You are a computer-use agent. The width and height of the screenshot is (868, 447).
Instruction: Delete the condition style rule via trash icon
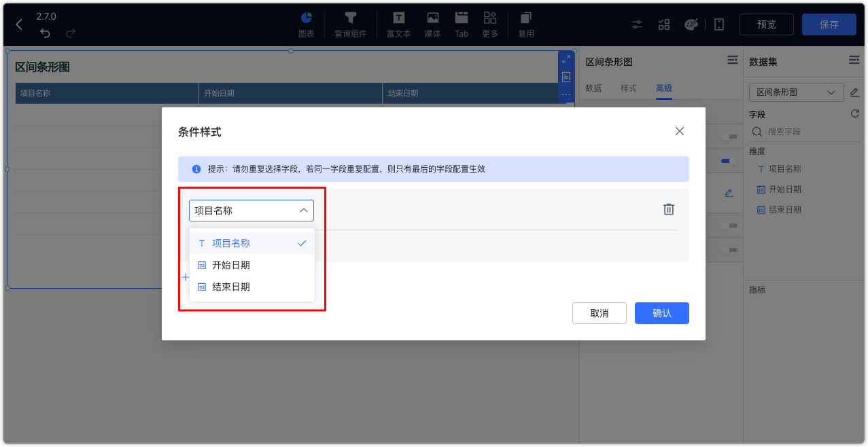[668, 209]
